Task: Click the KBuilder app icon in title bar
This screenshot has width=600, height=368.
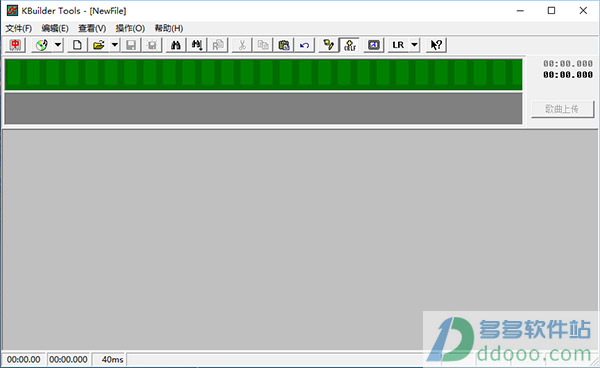Action: [x=12, y=11]
